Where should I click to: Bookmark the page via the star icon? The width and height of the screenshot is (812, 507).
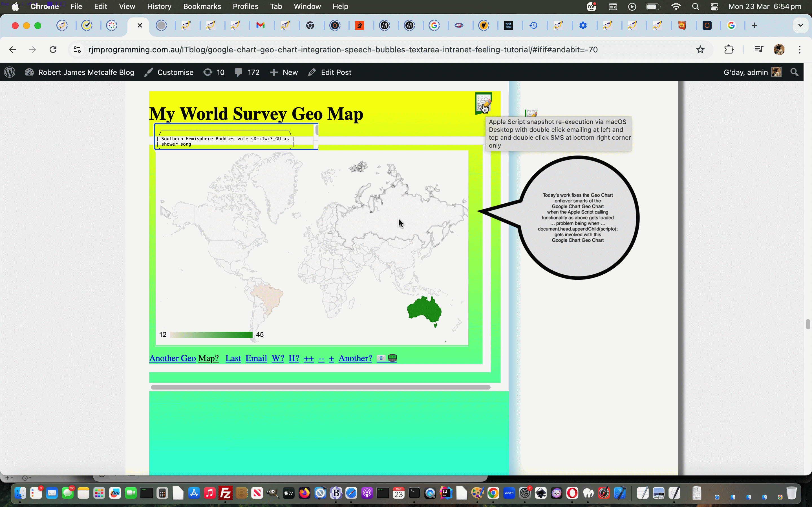click(701, 49)
